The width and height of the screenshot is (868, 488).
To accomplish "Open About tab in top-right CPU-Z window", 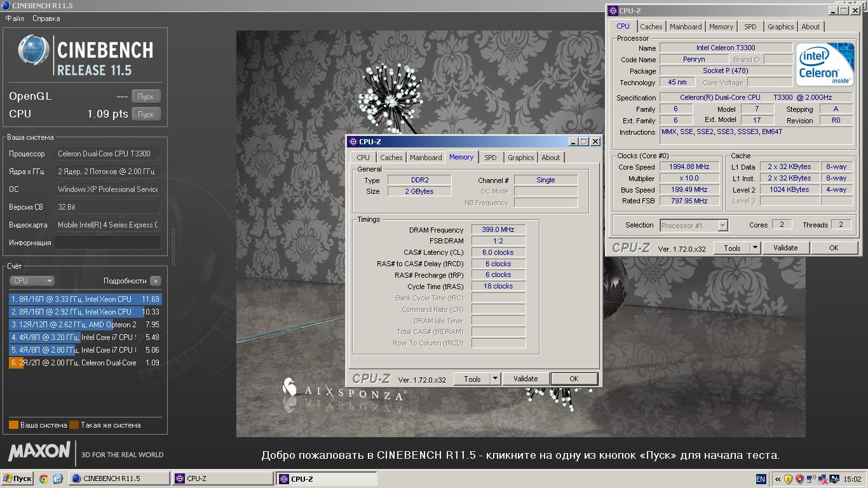I will point(811,27).
